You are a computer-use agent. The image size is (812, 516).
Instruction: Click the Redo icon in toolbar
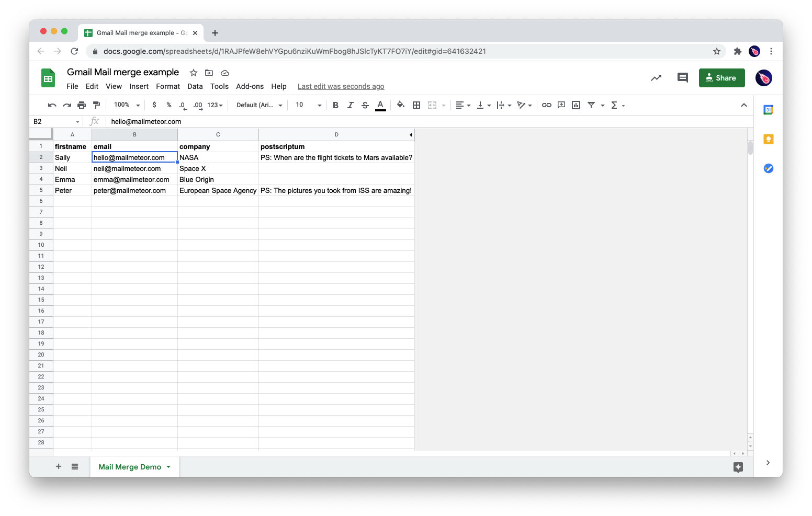(66, 105)
